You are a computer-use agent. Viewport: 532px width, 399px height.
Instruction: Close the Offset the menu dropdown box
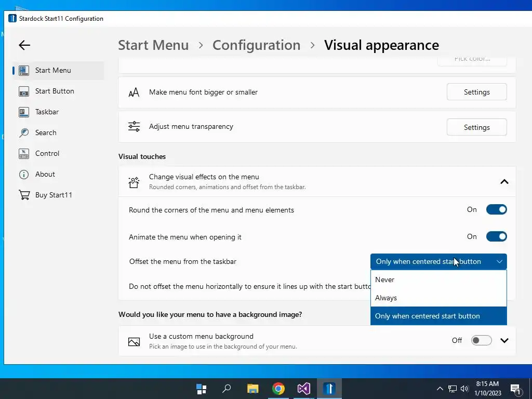click(438, 262)
